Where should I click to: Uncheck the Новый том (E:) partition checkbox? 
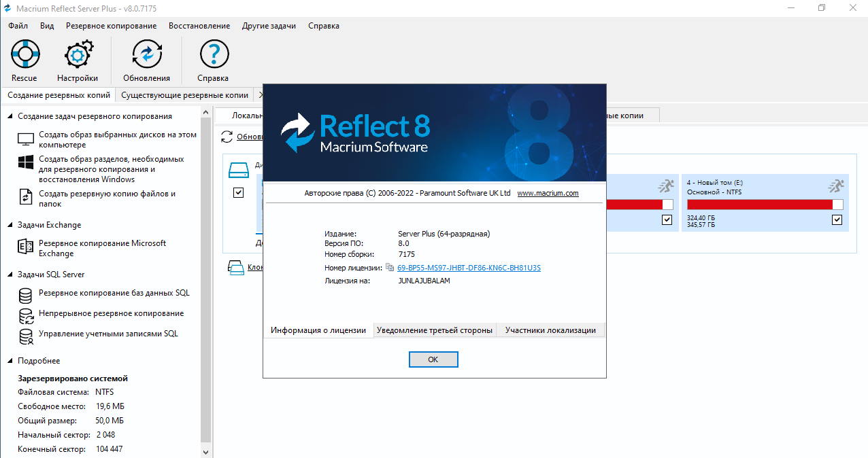click(837, 219)
